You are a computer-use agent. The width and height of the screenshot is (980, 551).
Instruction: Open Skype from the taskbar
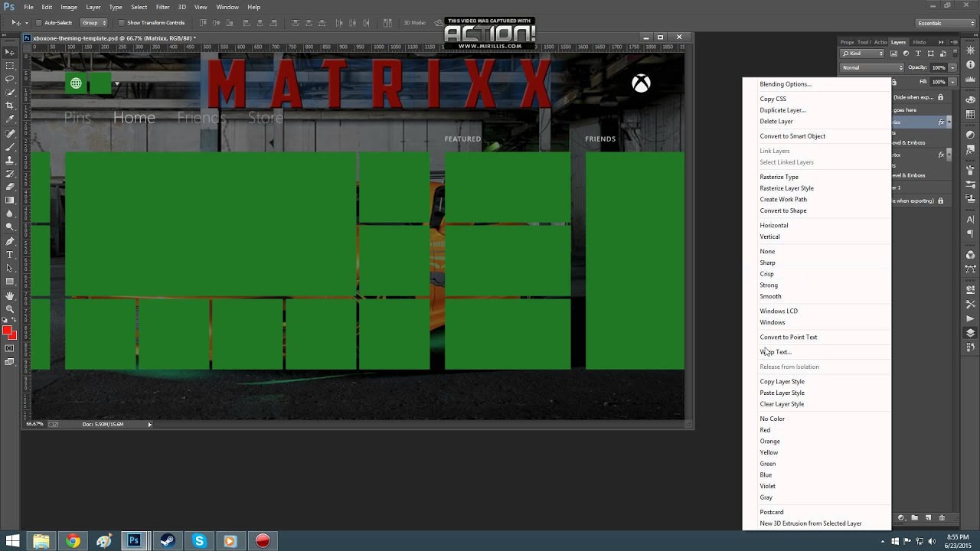199,541
